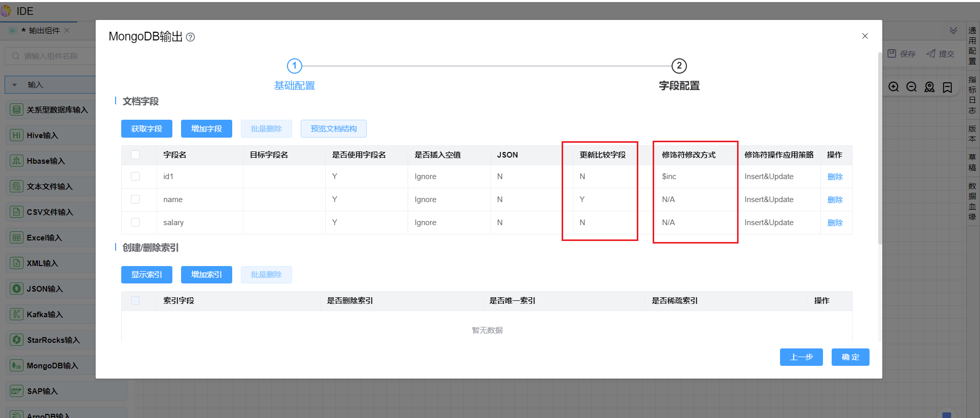The height and width of the screenshot is (418, 980).
Task: Focus the 请输入组件名称 search field
Action: 56,56
